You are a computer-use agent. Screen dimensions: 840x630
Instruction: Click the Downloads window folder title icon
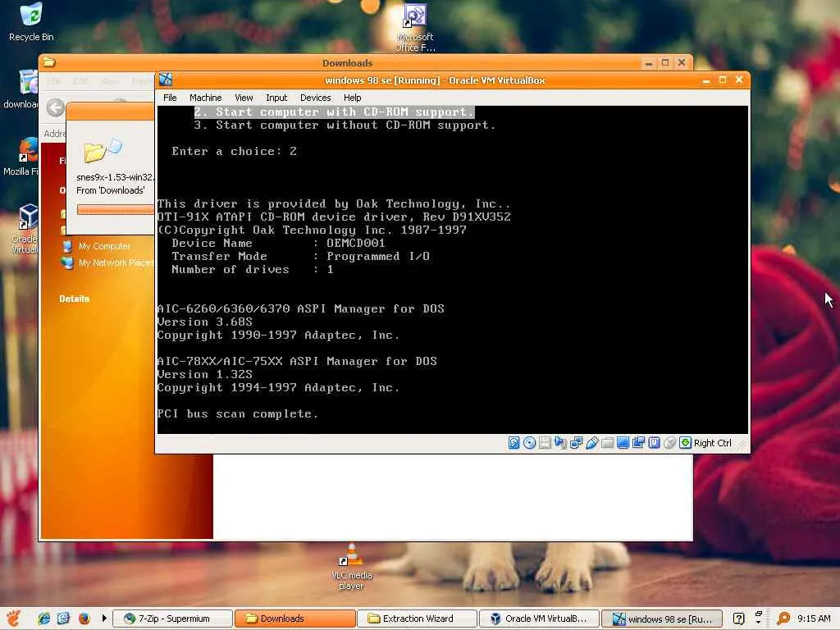[49, 62]
